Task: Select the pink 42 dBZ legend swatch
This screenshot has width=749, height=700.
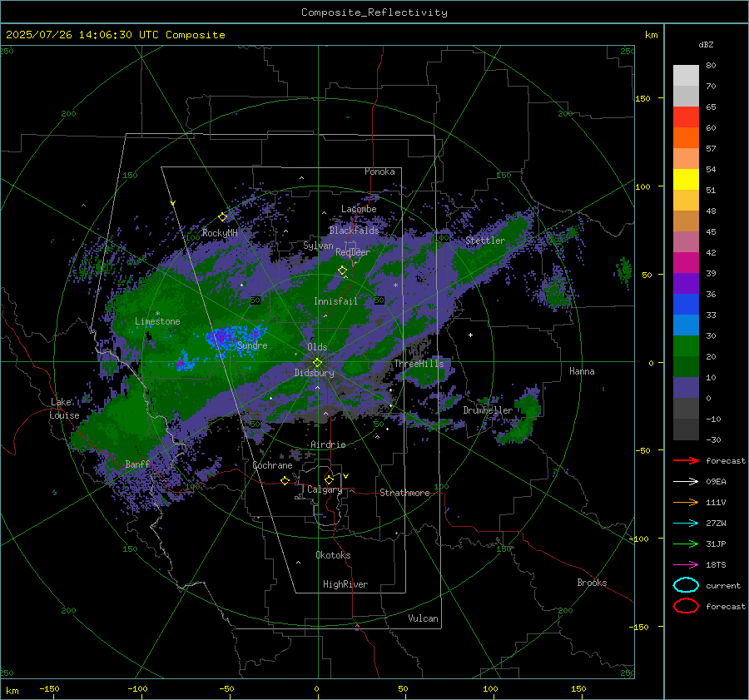Action: pos(686,241)
